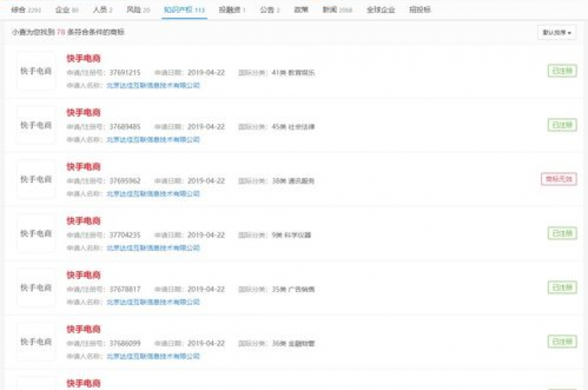Click trademark thumbnail for registration 37704235
Viewport: 588px width, 390px height.
pyautogui.click(x=36, y=233)
